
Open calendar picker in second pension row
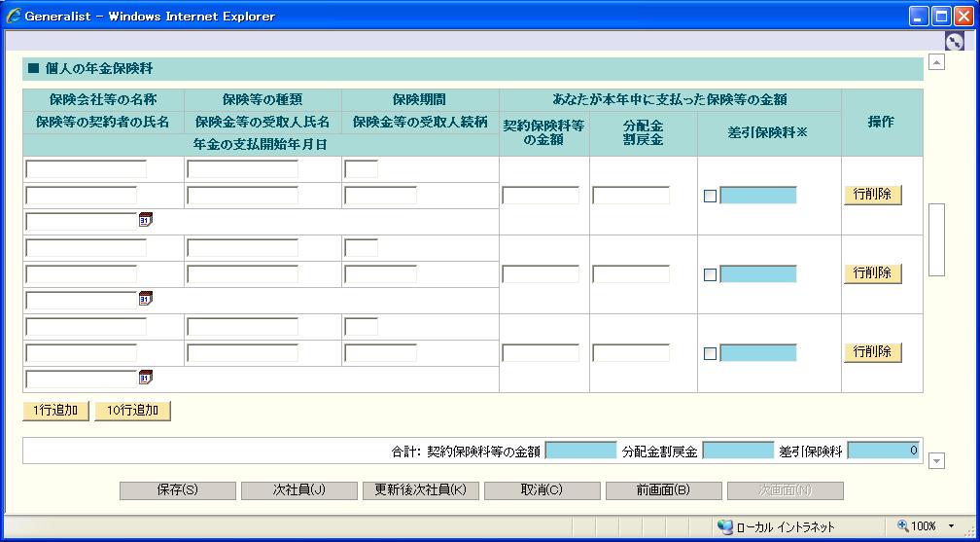(x=146, y=299)
